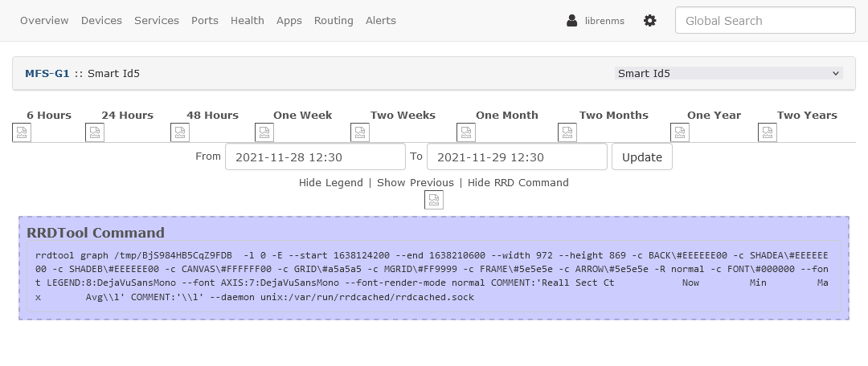The width and height of the screenshot is (868, 366).
Task: Open the 24 Hours graph thumbnail
Action: coord(95,132)
